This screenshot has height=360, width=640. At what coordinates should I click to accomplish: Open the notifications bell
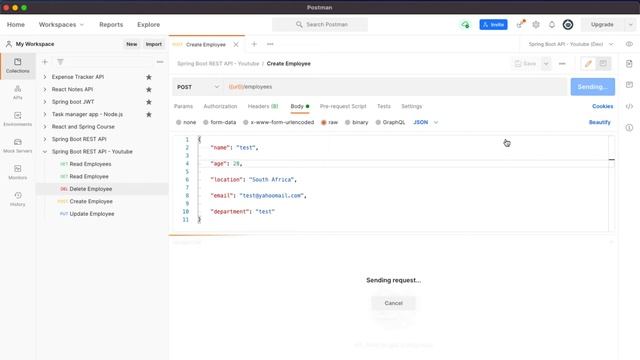click(x=552, y=25)
